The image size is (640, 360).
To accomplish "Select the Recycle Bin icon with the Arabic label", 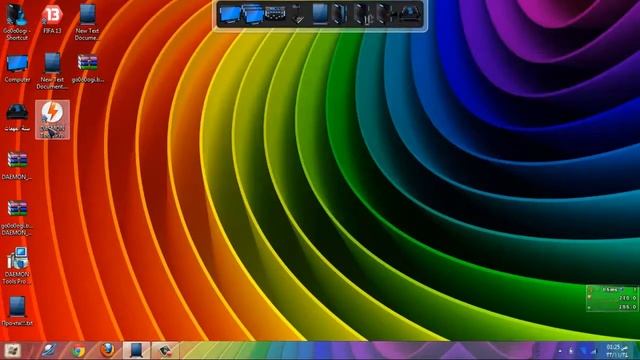I will 17,118.
